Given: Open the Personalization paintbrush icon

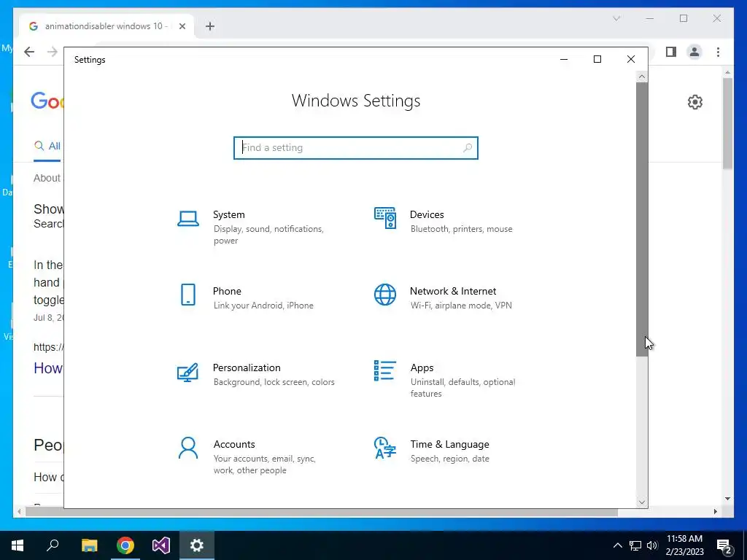Looking at the screenshot, I should [187, 373].
